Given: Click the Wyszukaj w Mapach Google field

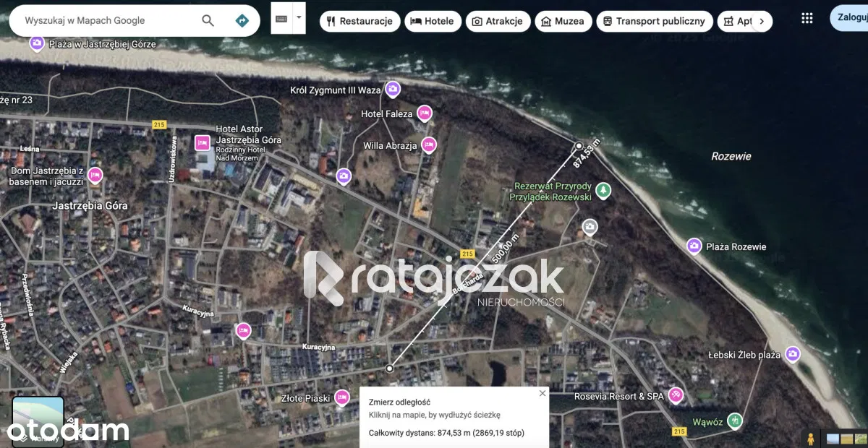Looking at the screenshot, I should click(109, 21).
